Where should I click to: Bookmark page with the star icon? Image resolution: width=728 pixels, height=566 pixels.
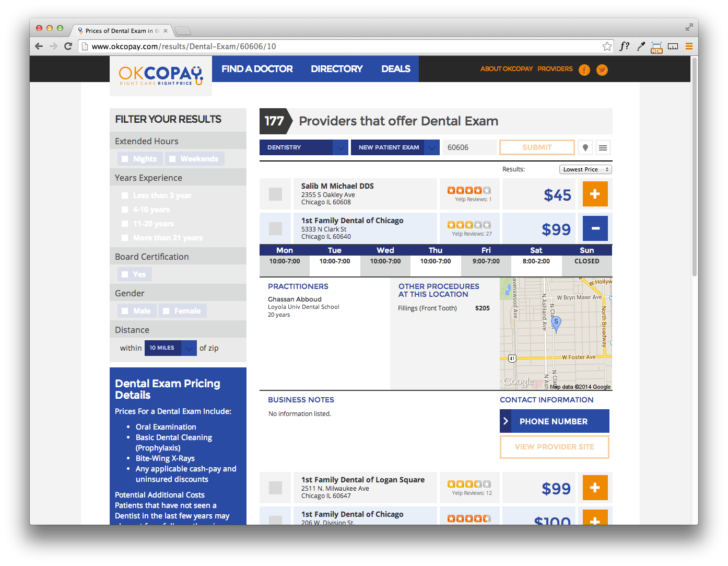point(607,46)
